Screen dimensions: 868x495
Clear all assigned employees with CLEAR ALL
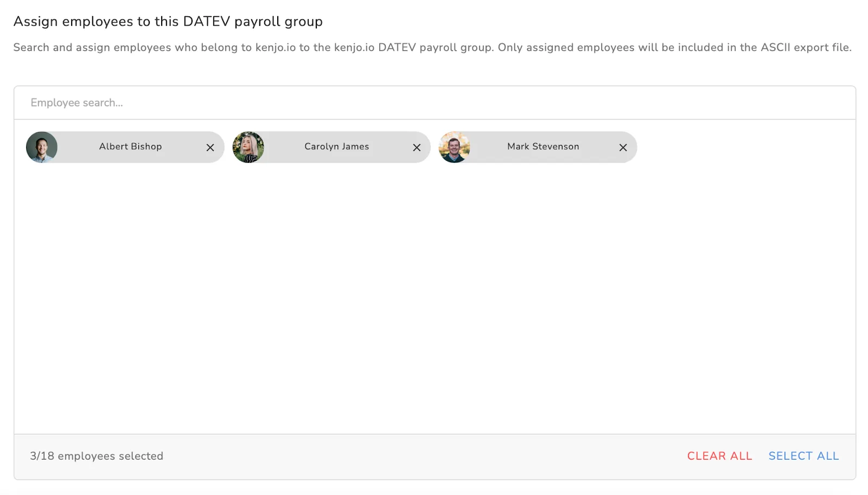719,456
